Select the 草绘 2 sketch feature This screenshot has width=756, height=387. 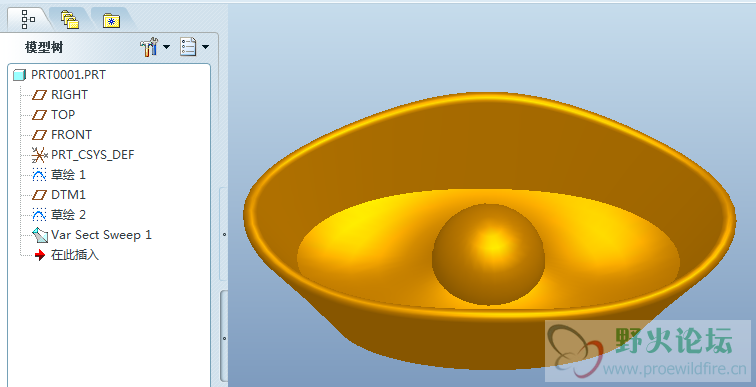pos(68,214)
